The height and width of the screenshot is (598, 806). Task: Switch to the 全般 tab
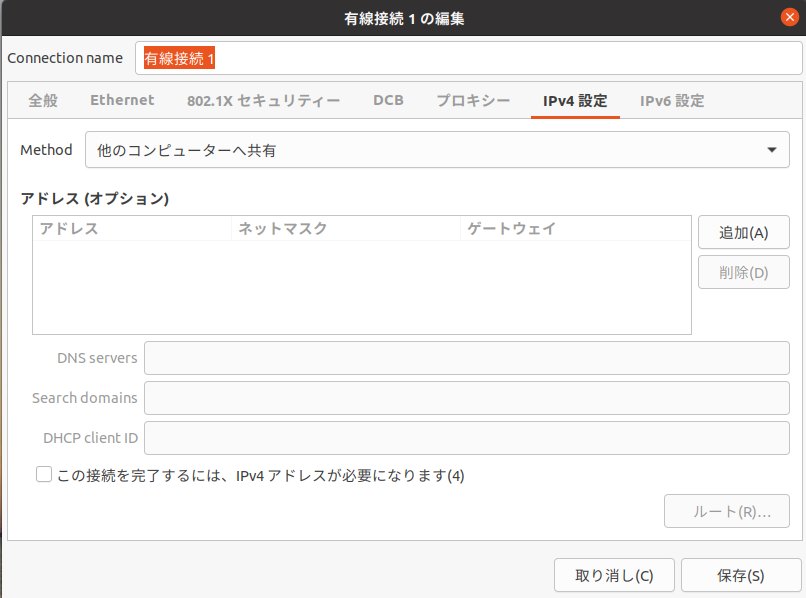(43, 100)
